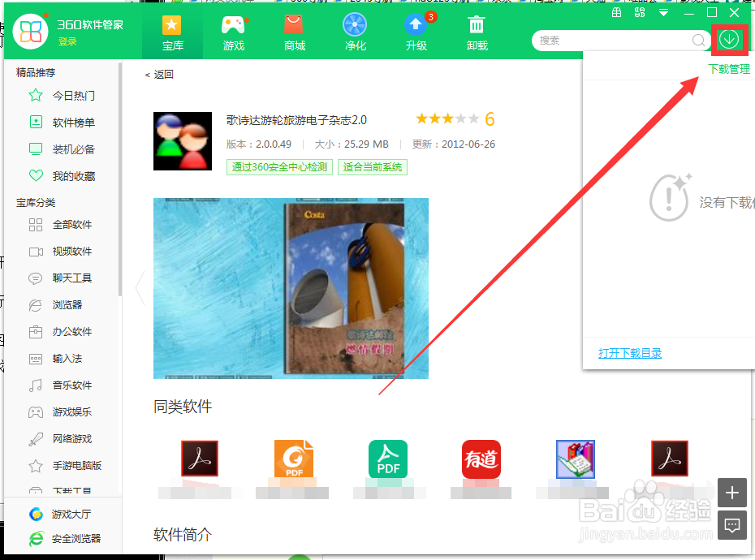Screen dimensions: 755x560
Task: Rate the software using the stars
Action: (x=445, y=118)
